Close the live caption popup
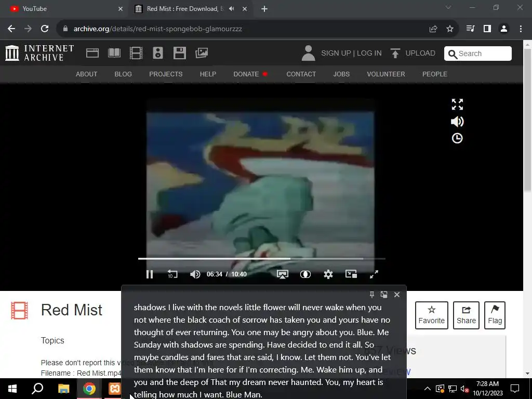 tap(397, 295)
